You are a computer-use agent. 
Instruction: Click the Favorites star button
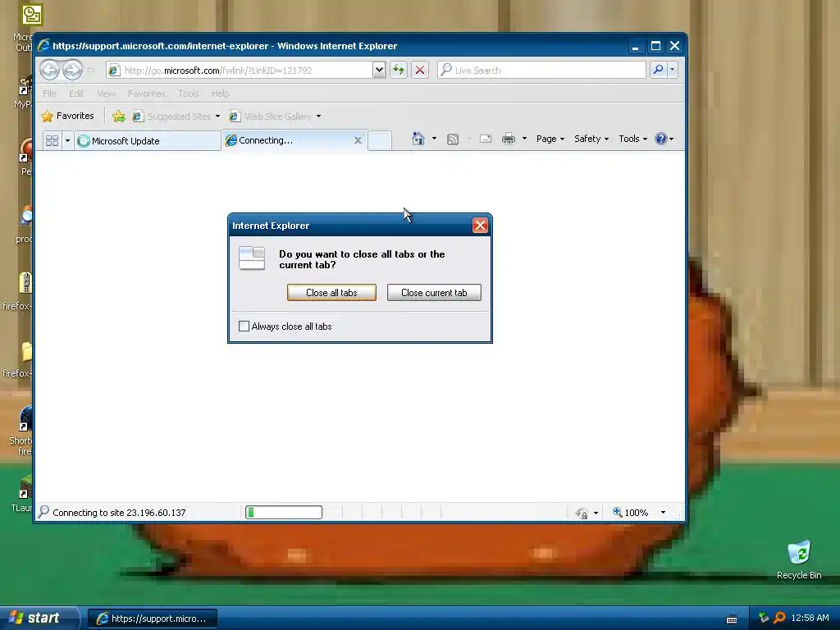67,116
